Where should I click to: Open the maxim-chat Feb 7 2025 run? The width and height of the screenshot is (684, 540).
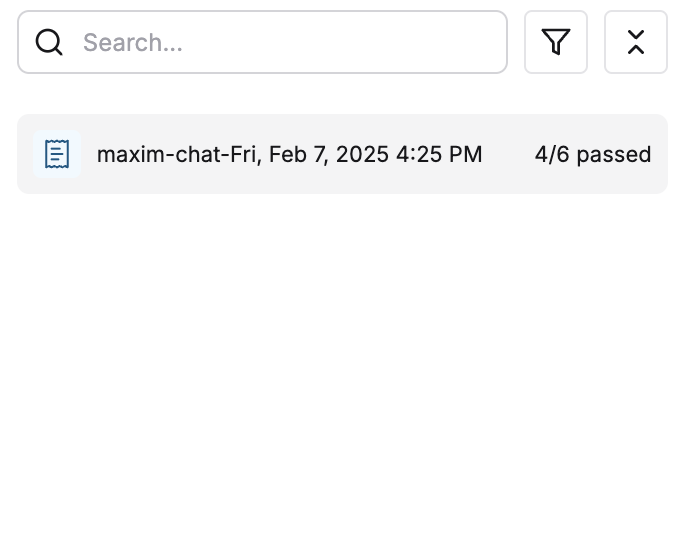(342, 154)
